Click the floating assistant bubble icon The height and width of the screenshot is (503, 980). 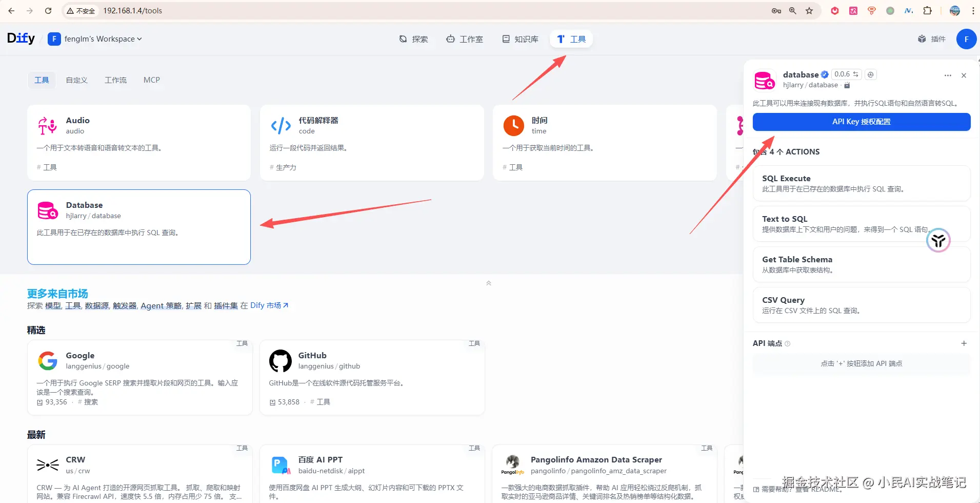coord(938,240)
